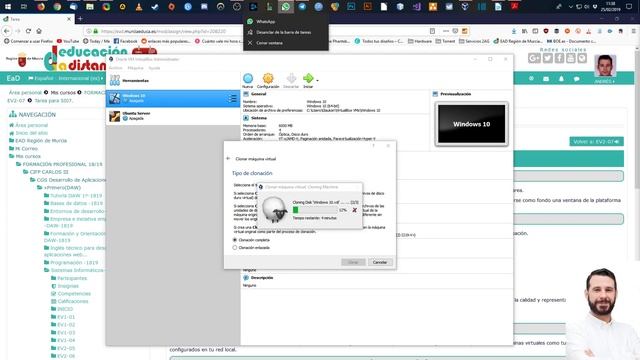Click Chrome icon in the taskbar
The width and height of the screenshot is (640, 360).
(x=57, y=7)
